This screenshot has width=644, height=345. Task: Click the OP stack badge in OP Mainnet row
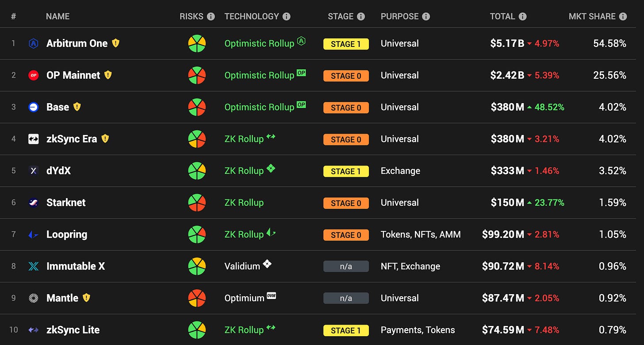(x=301, y=73)
